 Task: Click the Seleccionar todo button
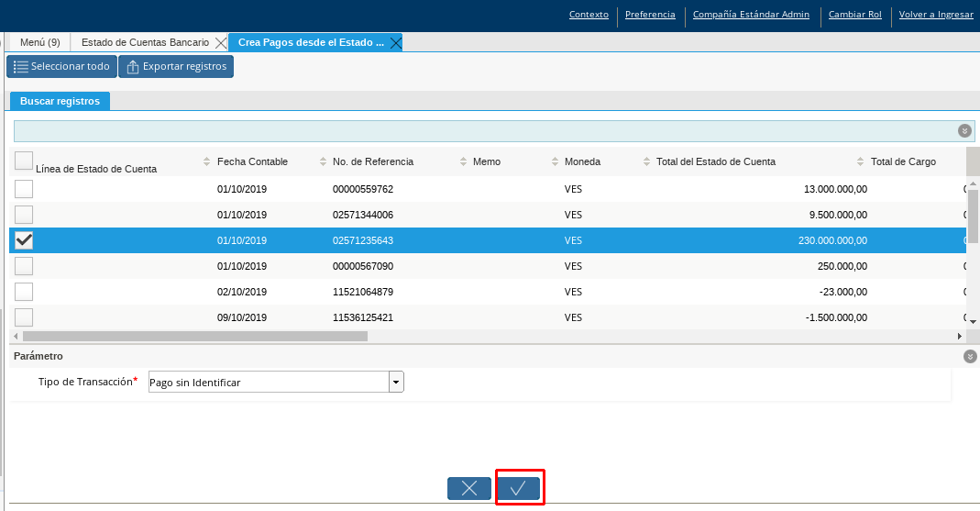click(61, 66)
